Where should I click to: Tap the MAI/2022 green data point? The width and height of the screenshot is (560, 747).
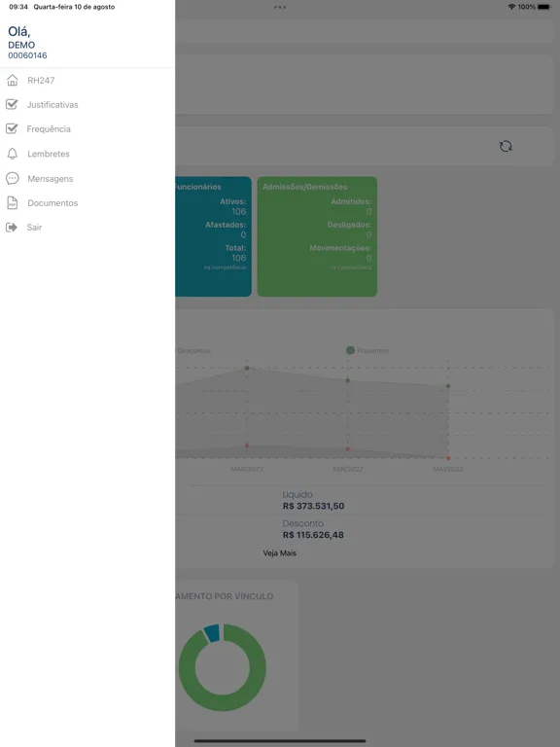(x=448, y=386)
